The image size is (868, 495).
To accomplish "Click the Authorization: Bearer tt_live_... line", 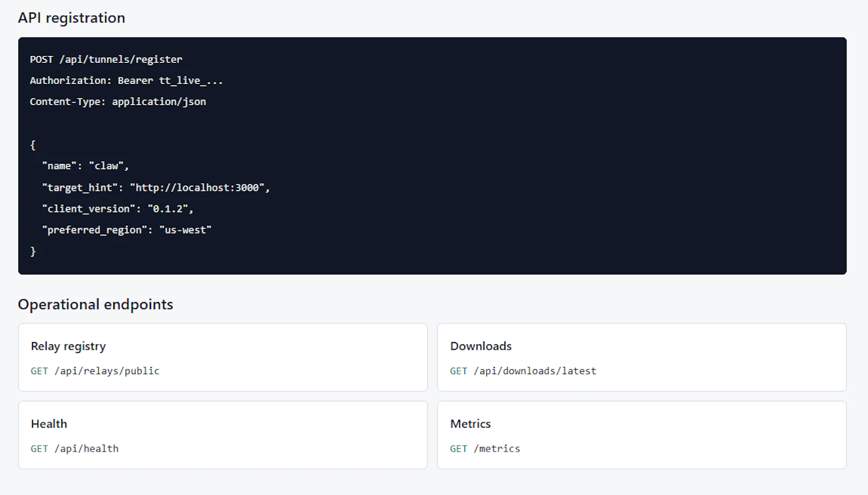I will click(x=126, y=80).
